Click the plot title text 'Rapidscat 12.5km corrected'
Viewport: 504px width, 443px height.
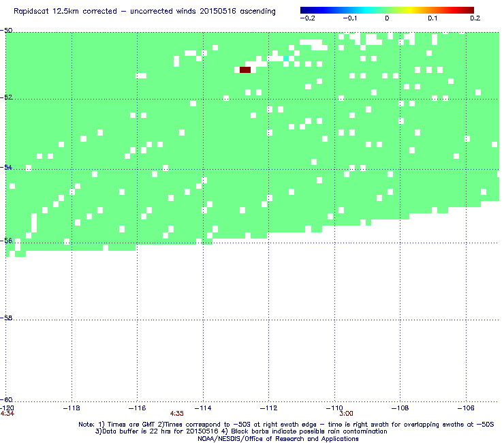(x=65, y=12)
